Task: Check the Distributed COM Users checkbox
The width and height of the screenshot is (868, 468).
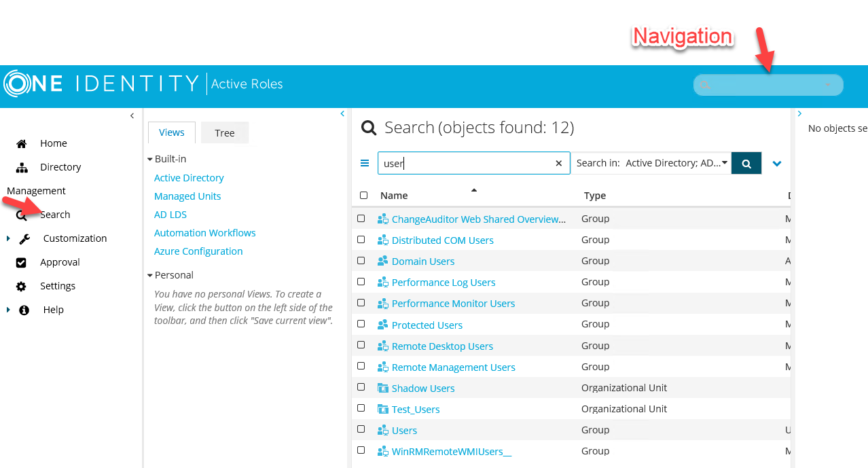Action: point(361,240)
